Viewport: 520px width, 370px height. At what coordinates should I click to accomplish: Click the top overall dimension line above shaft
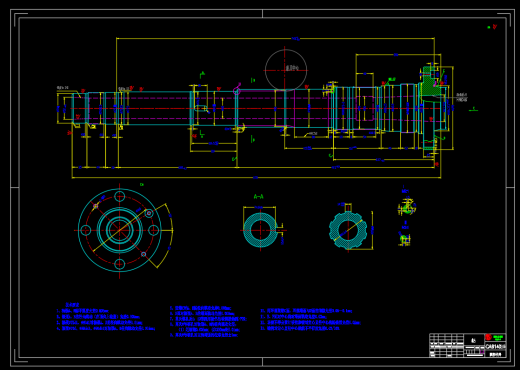pos(275,39)
